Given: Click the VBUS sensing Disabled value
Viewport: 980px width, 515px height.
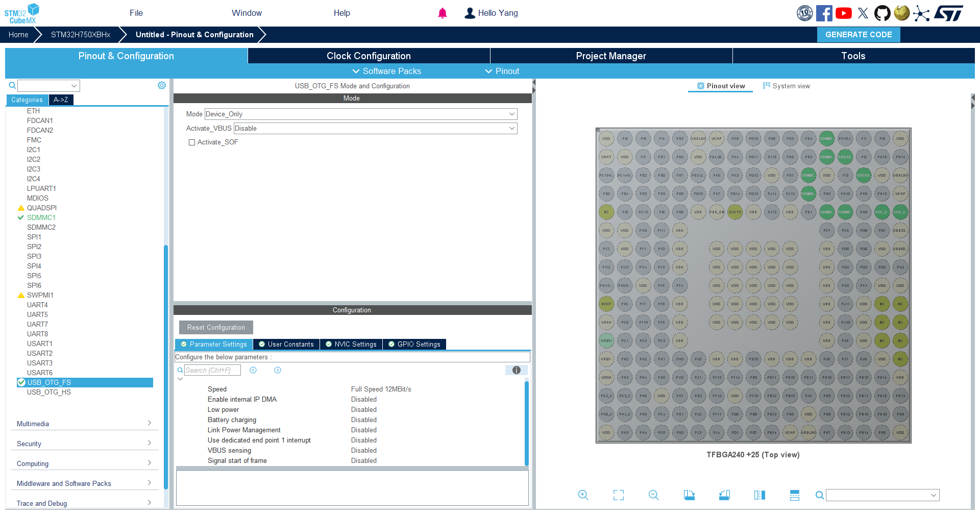Looking at the screenshot, I should click(364, 450).
